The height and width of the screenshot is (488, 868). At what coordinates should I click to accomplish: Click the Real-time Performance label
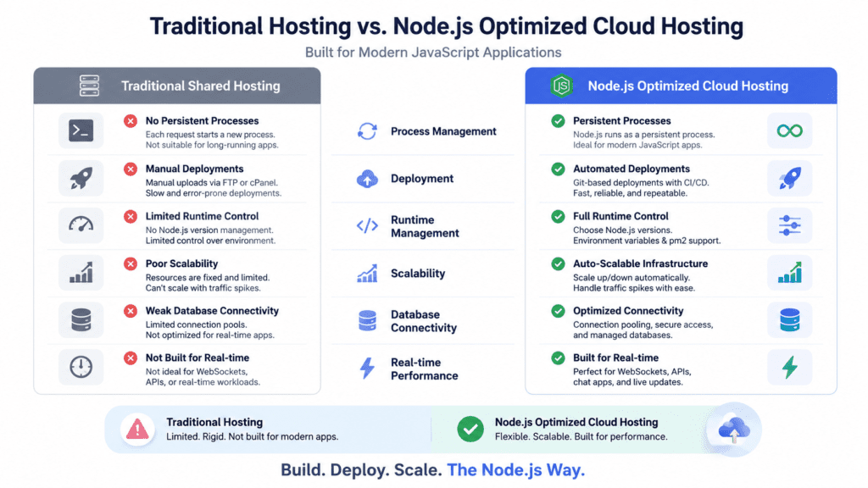(x=424, y=369)
